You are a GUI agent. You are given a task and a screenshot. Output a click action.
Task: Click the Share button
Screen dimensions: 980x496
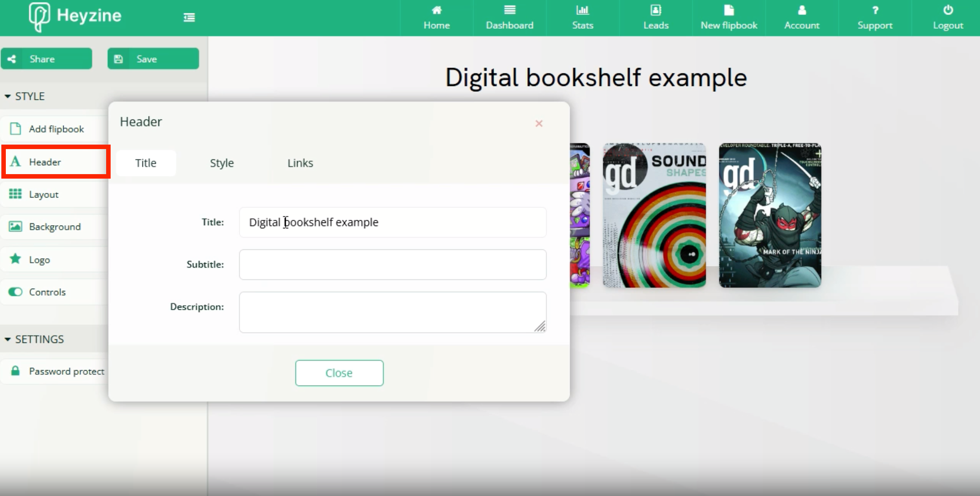tap(47, 58)
